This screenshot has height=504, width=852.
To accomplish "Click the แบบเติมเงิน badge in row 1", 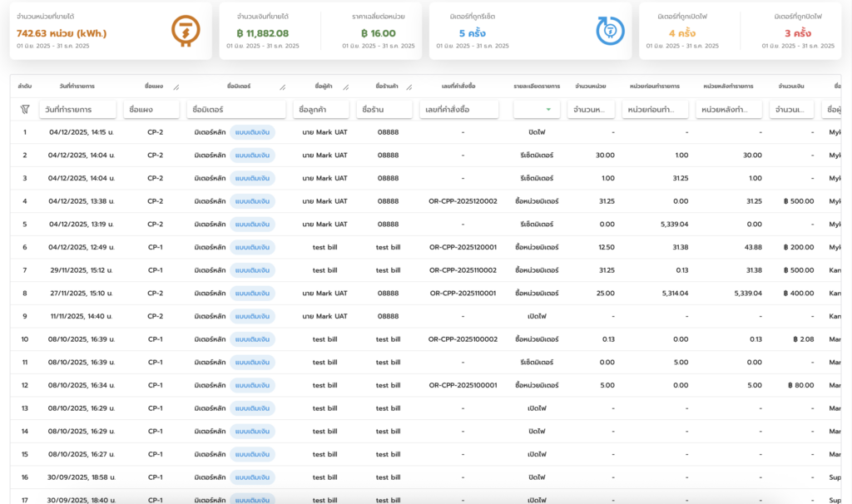I will click(x=252, y=132).
